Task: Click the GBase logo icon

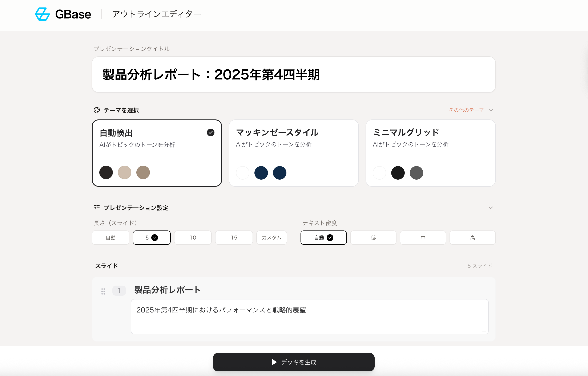Action: point(43,14)
